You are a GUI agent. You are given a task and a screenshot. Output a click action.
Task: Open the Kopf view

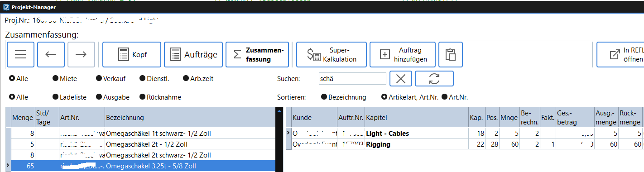[x=132, y=54]
